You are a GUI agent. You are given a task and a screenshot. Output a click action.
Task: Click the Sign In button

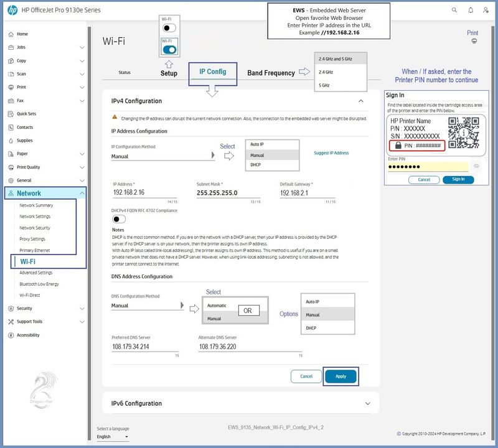point(458,179)
